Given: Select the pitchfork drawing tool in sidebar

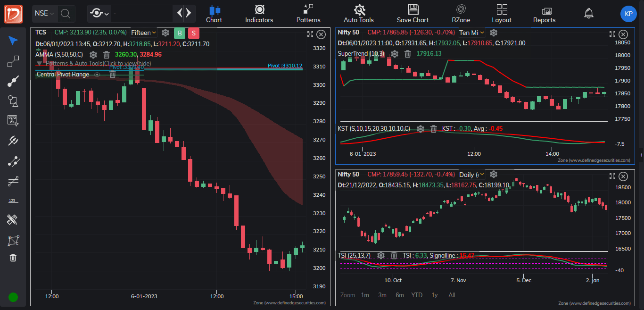Looking at the screenshot, I should [13, 141].
